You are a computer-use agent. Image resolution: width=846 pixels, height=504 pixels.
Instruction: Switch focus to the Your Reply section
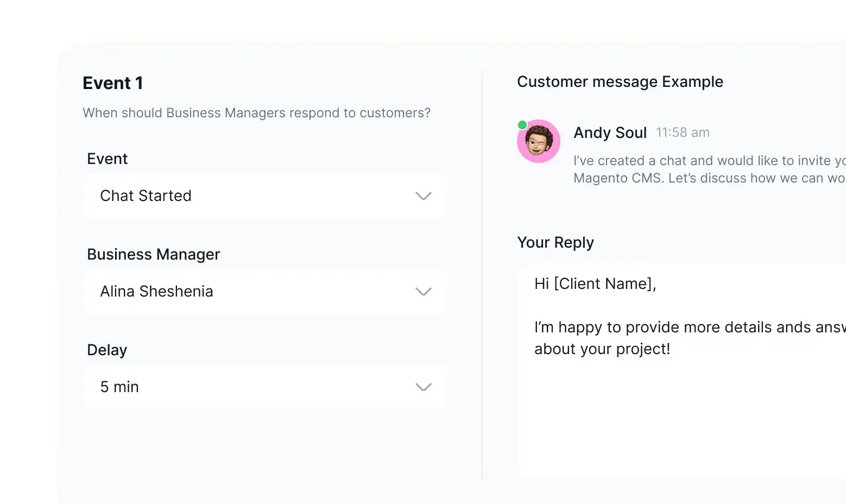[x=555, y=242]
